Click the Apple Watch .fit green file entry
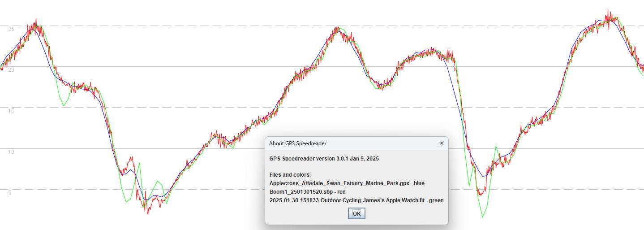Image resolution: width=644 pixels, height=230 pixels. point(356,200)
